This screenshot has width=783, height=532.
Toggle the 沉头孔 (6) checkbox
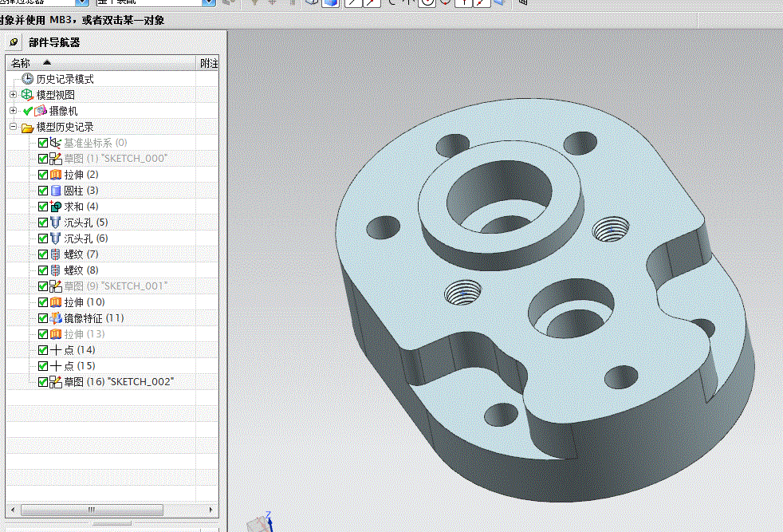(43, 238)
